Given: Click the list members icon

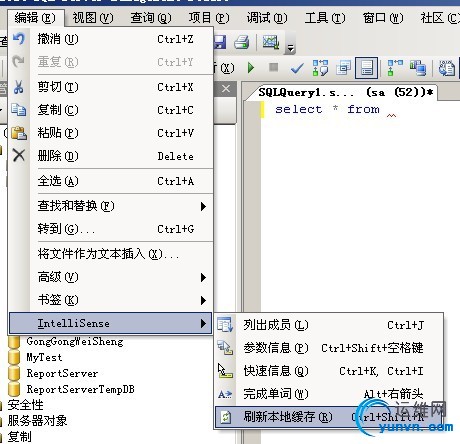Looking at the screenshot, I should 225,325.
